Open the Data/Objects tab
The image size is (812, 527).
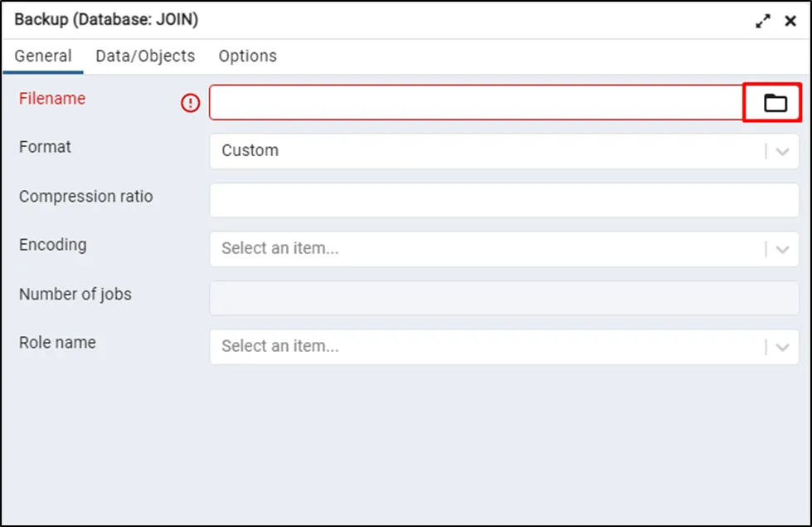[x=145, y=56]
